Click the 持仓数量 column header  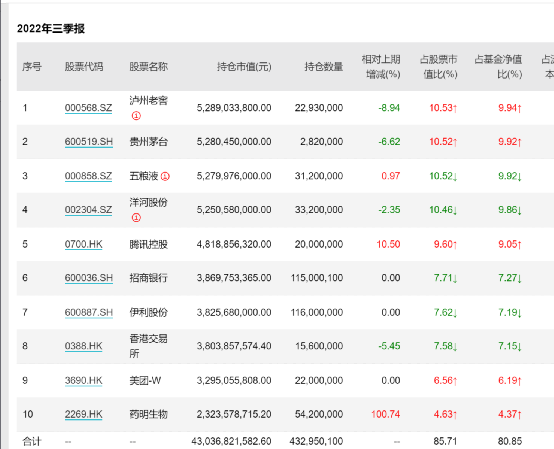(324, 66)
